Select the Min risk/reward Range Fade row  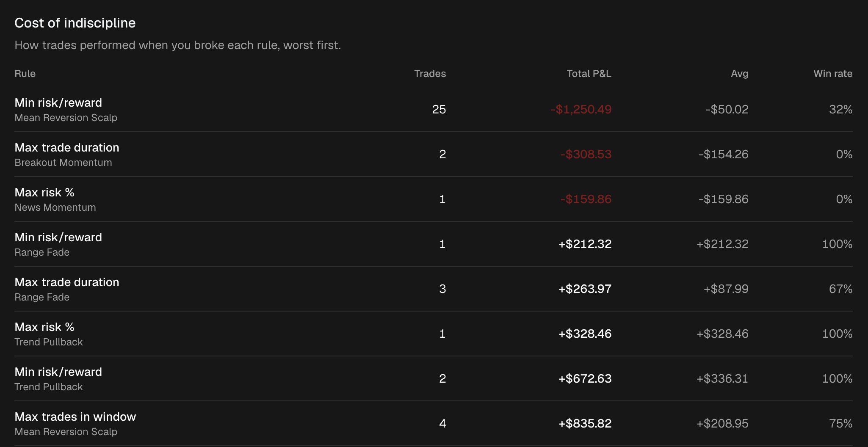(x=434, y=244)
